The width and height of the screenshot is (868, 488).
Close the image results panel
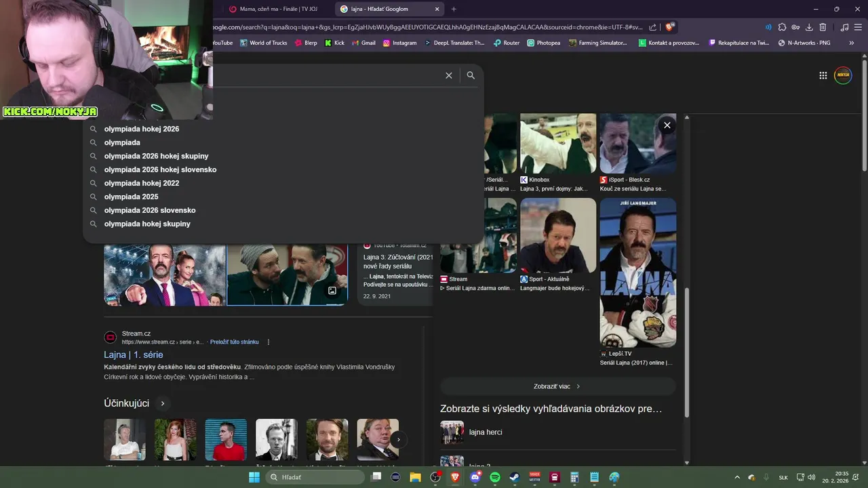coord(667,125)
